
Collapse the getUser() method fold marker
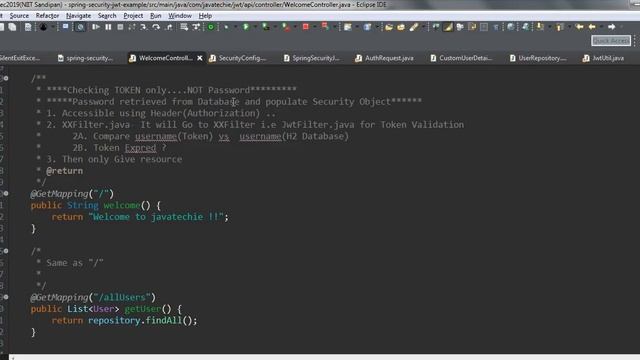[x=6, y=297]
